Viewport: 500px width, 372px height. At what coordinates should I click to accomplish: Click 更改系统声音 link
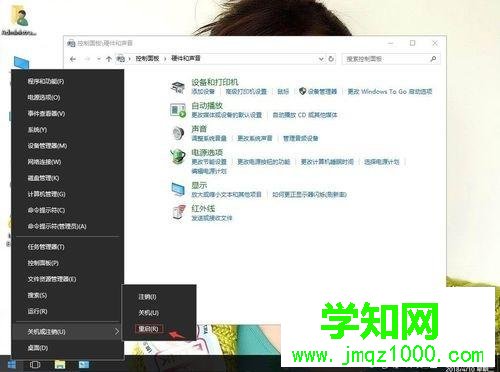(255, 138)
